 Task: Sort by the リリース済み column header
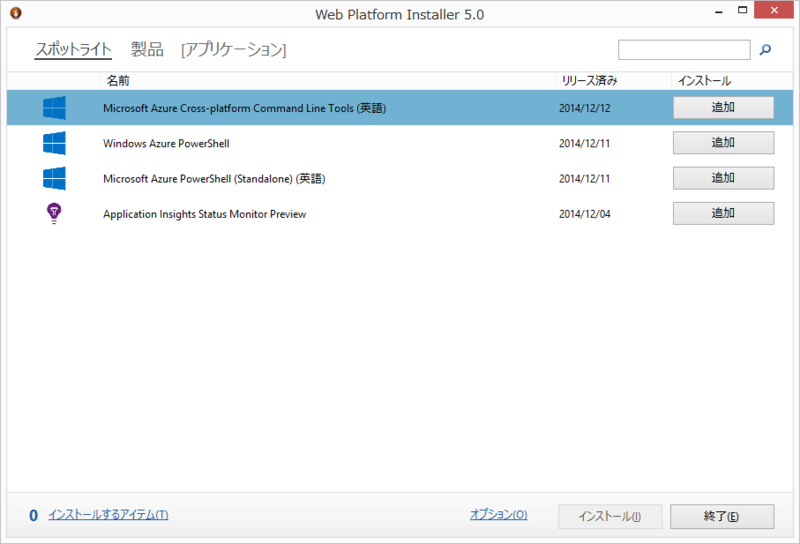coord(613,81)
